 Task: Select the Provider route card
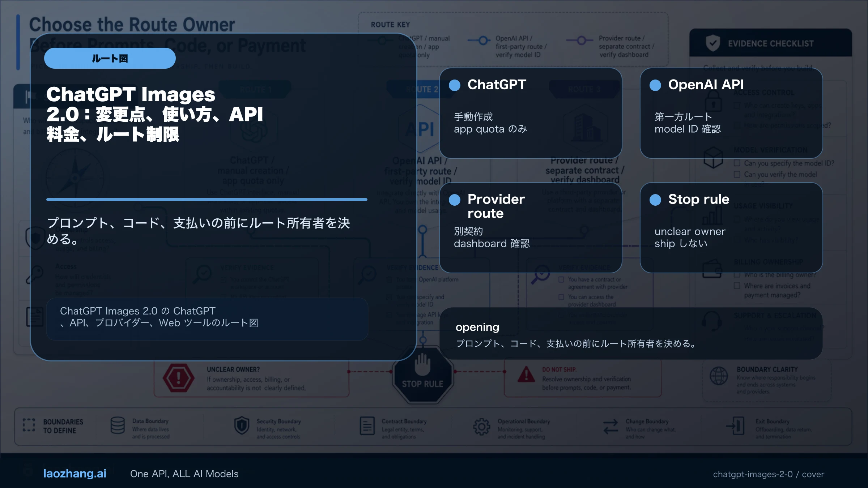pyautogui.click(x=531, y=227)
